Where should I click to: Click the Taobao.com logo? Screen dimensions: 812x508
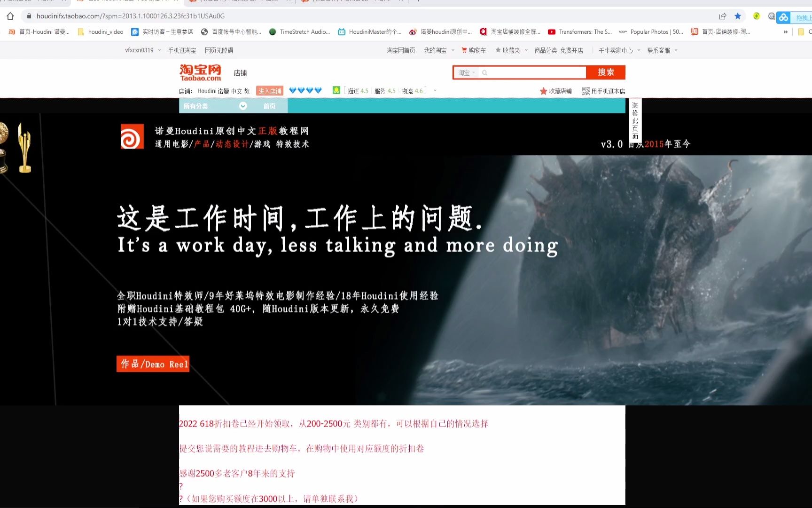point(200,72)
